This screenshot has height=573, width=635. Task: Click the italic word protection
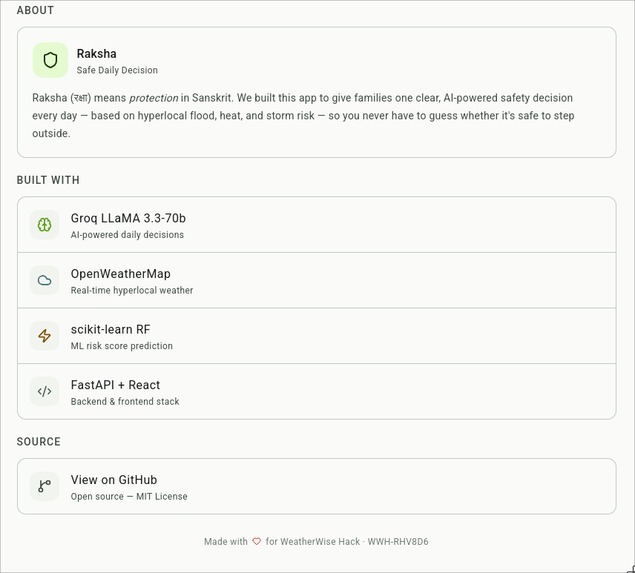[153, 98]
